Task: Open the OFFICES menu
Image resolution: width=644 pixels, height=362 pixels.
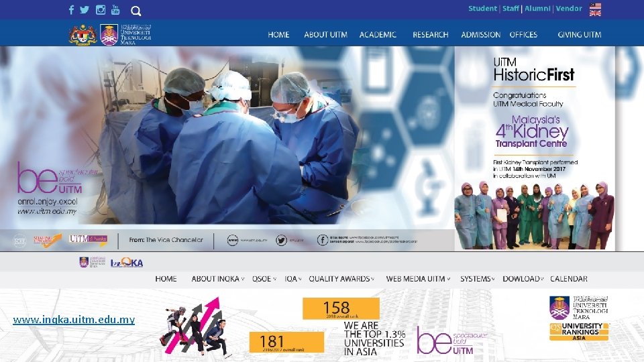Action: [x=523, y=35]
